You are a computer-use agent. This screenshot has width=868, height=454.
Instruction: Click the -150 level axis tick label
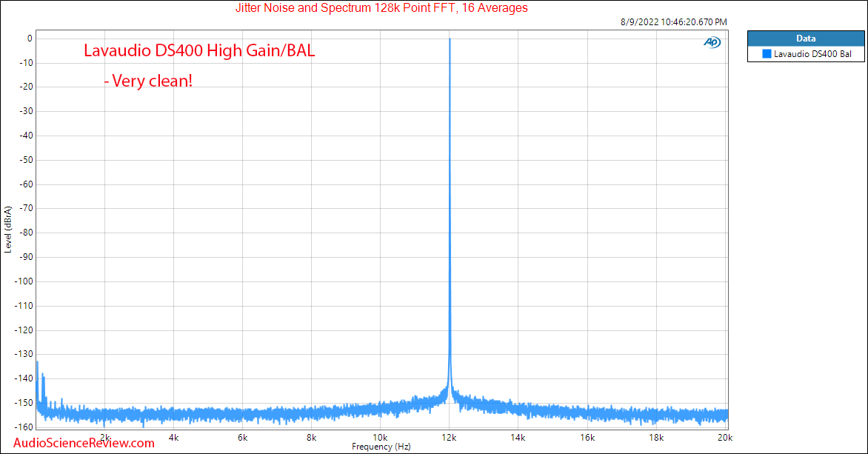[x=24, y=402]
